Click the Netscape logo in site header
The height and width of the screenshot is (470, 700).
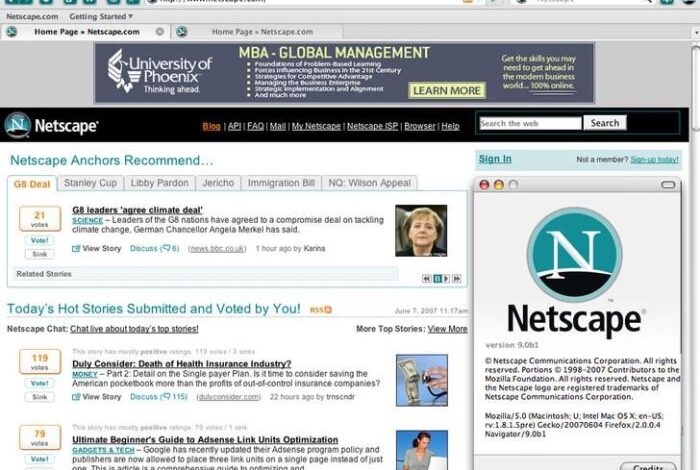[51, 125]
